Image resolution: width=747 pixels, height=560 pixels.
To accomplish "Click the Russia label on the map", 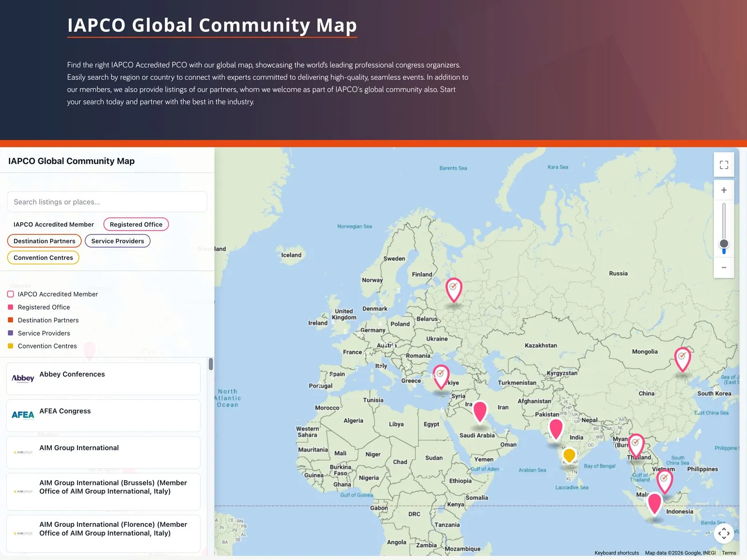I will point(618,274).
